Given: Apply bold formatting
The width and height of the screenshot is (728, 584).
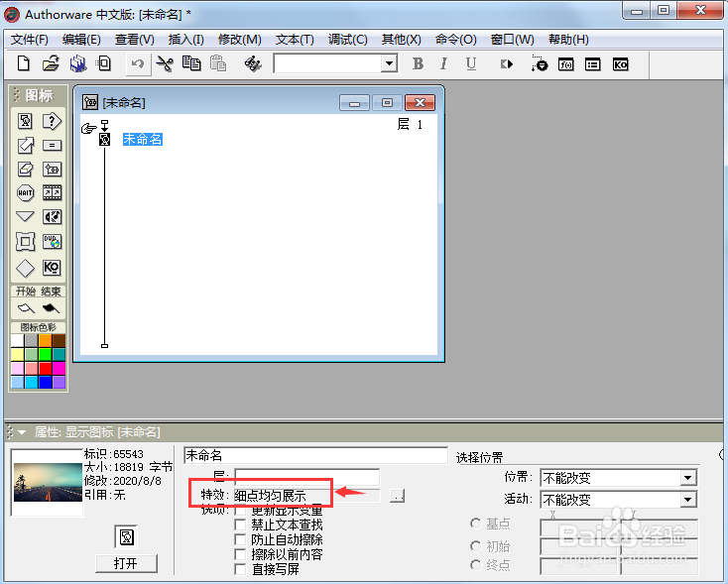Looking at the screenshot, I should pyautogui.click(x=418, y=63).
